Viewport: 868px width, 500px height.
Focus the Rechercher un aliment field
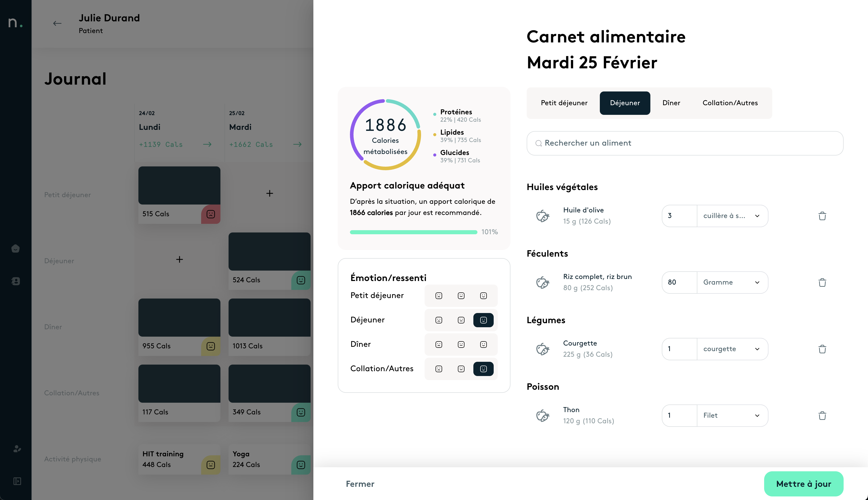click(685, 143)
